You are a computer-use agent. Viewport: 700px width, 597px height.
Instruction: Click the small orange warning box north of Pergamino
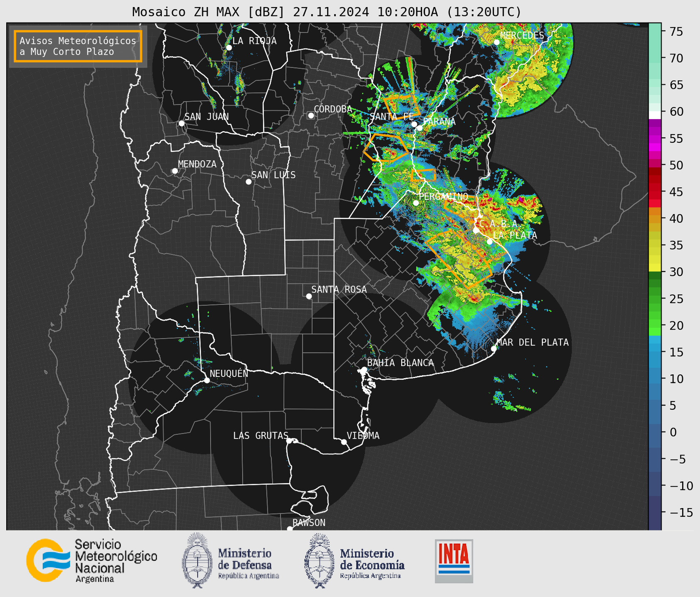tap(423, 175)
